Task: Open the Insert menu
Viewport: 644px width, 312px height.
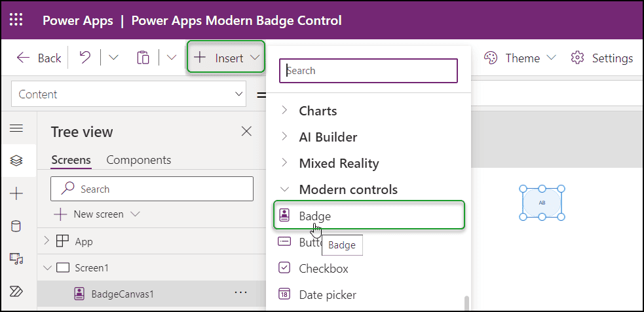Action: (x=226, y=57)
